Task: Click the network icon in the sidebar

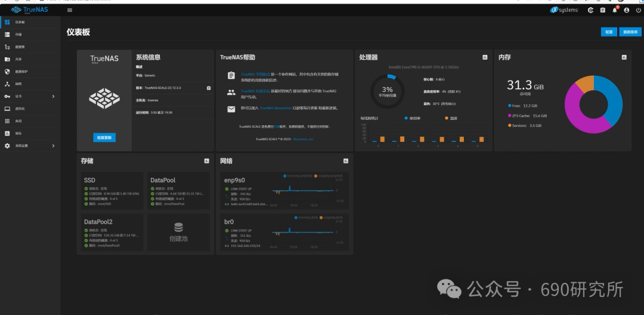Action: click(x=7, y=84)
